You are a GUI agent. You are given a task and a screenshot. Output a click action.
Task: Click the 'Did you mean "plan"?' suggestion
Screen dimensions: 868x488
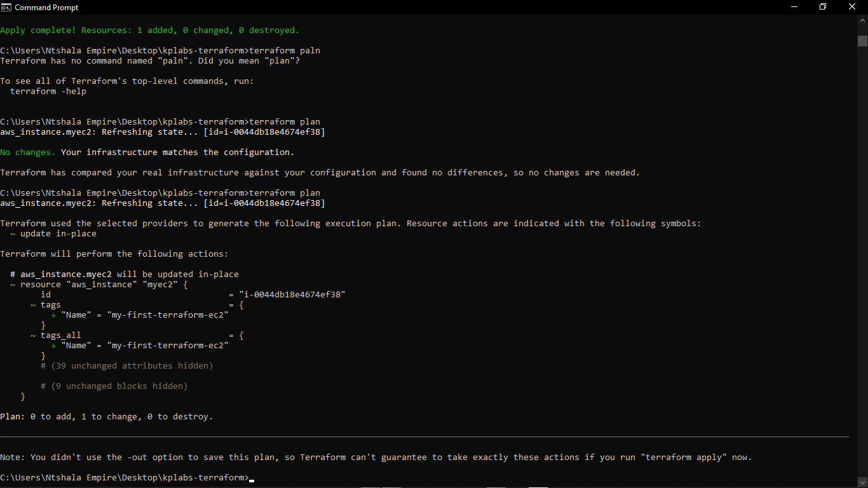click(248, 60)
